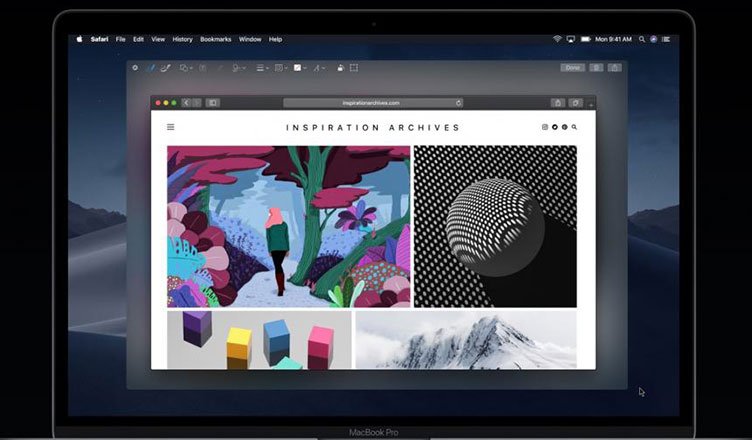Open the Text Style dropdown

[319, 68]
